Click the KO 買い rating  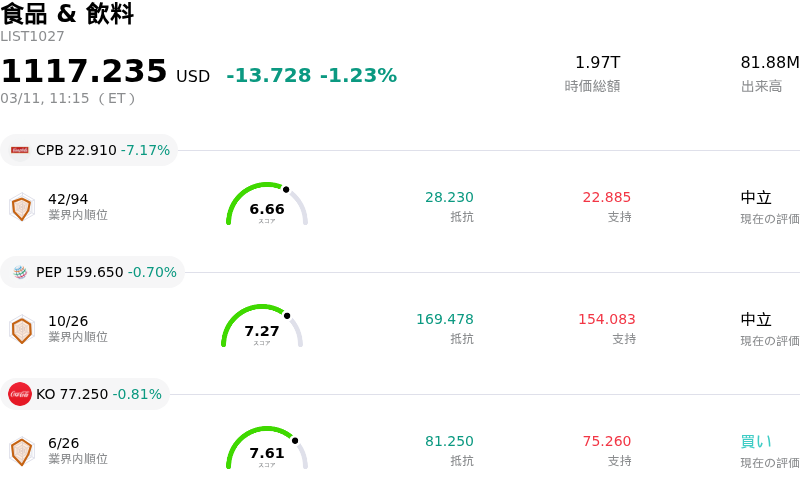tap(756, 441)
